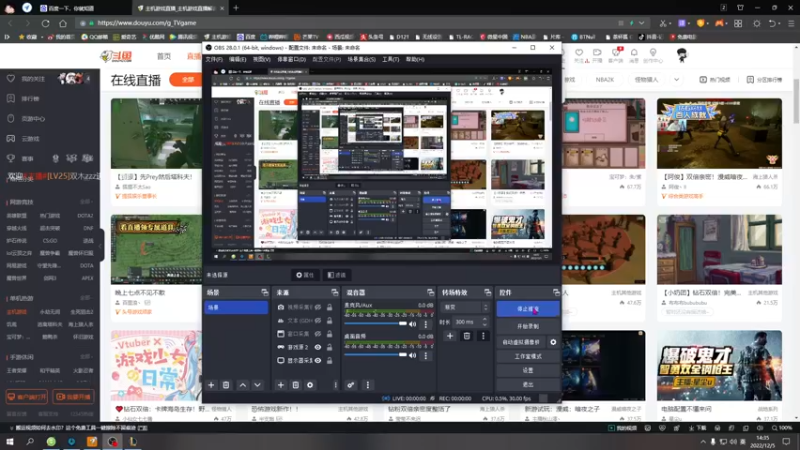The width and height of the screenshot is (800, 450).
Task: Click the Start Recording button
Action: 528,326
